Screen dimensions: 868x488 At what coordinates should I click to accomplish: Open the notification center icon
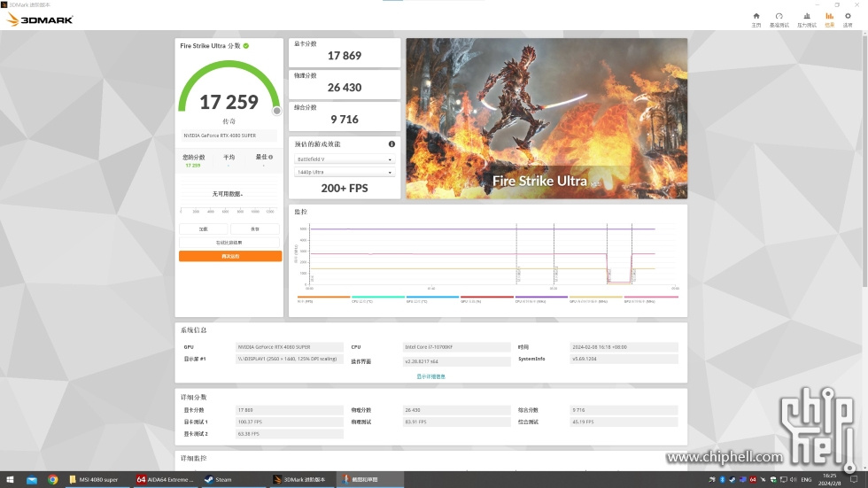[854, 480]
